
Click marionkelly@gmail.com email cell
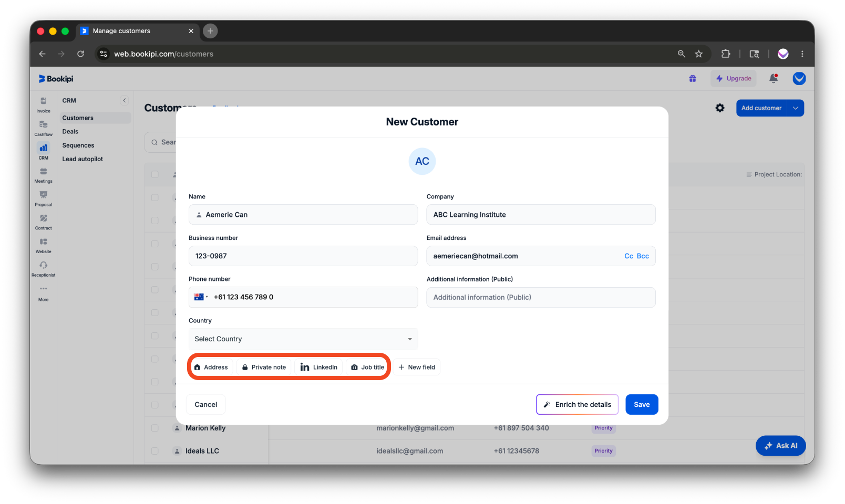[415, 428]
